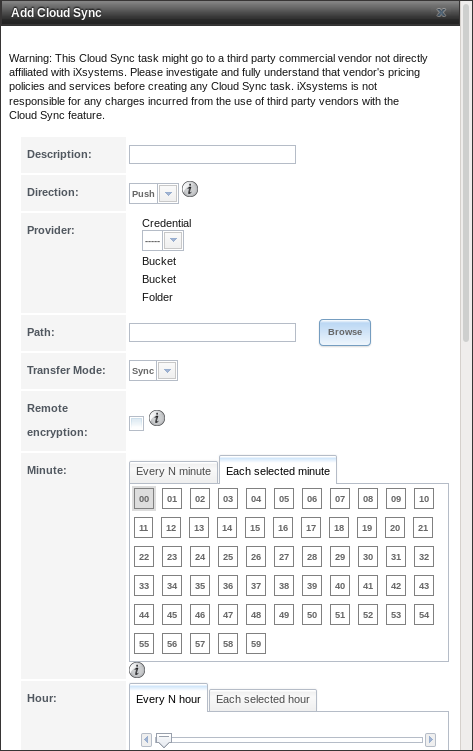Toggle minute 44 button
Viewport: 473px width, 751px height.
pos(144,614)
